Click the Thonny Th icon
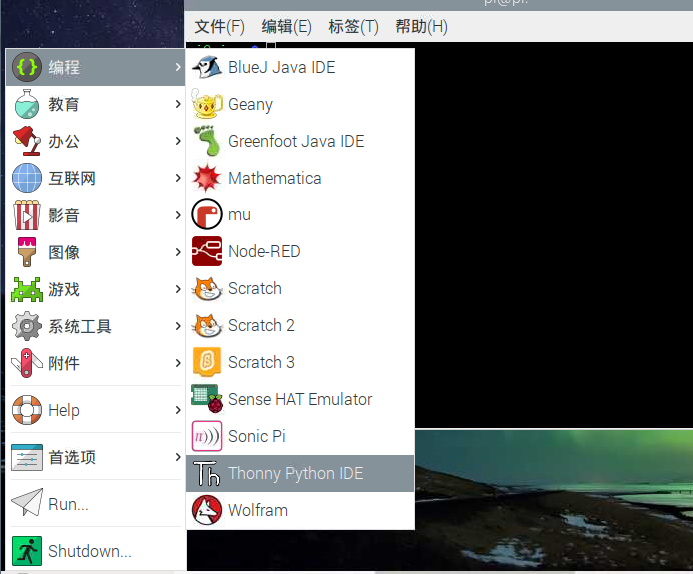This screenshot has width=693, height=574. 207,473
